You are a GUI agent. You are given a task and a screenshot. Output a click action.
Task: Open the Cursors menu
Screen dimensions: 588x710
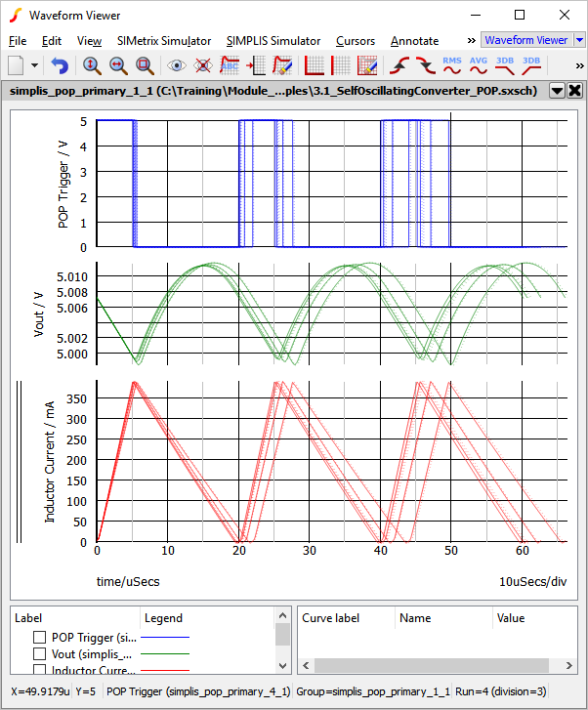pos(354,41)
